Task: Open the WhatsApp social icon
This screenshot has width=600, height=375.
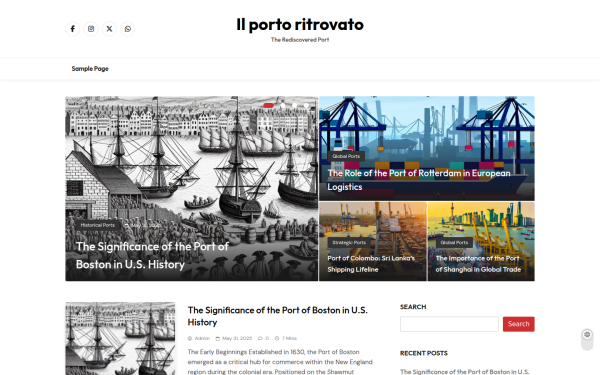Action: 127,29
